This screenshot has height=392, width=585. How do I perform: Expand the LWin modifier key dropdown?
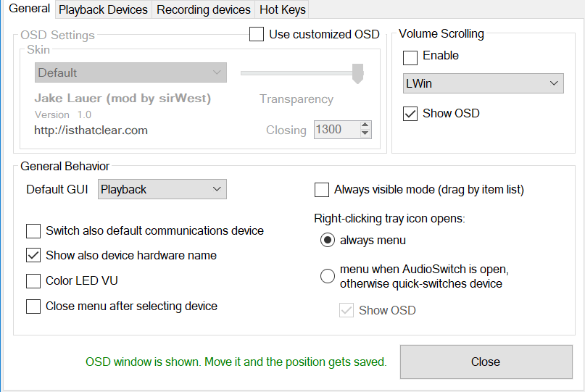coord(483,83)
